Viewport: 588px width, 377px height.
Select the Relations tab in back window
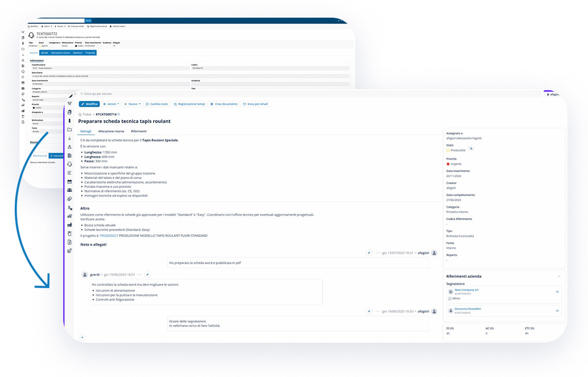77,52
